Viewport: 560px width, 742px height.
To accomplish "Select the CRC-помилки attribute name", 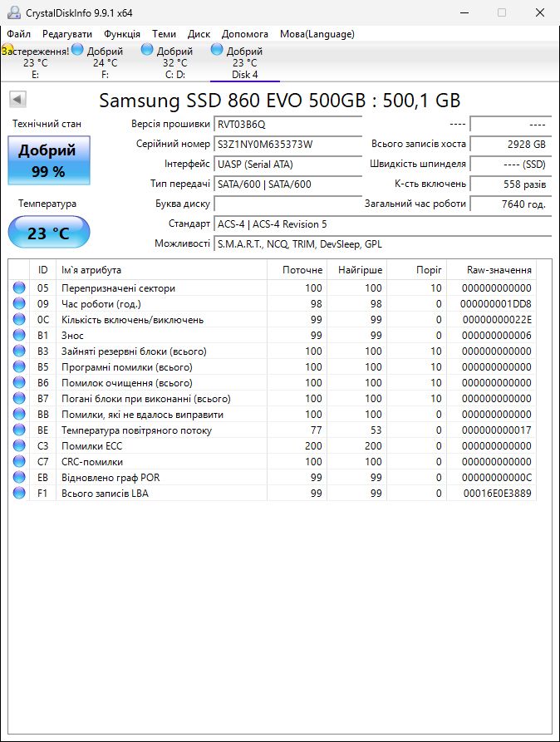I will tap(92, 462).
